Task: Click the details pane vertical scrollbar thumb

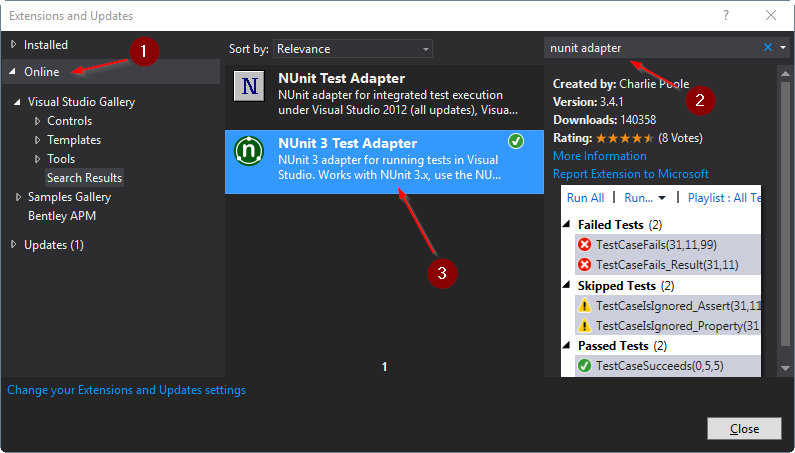Action: tap(785, 213)
